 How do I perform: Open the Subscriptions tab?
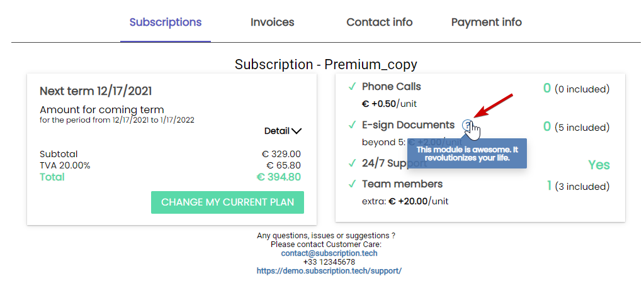pos(166,23)
